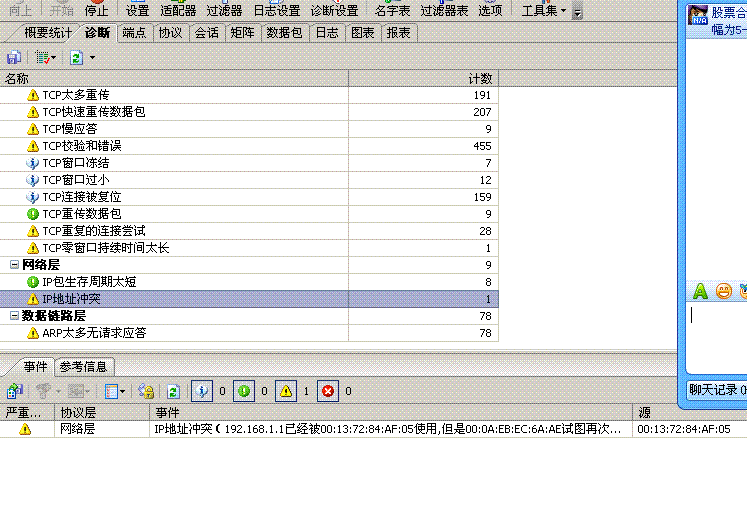Screen dimensions: 747x507
Task: Select the TCP连接被复位 row
Action: [x=249, y=197]
